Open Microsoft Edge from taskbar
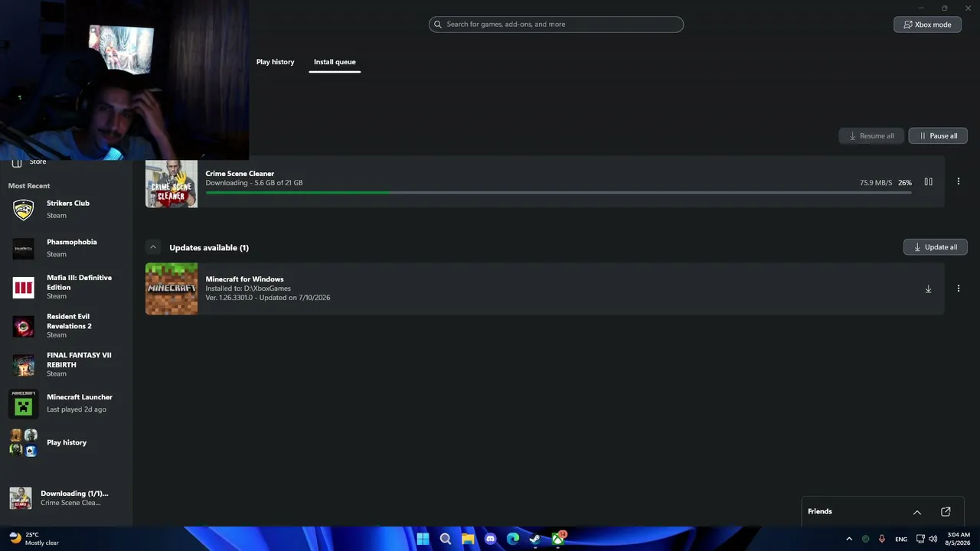980x551 pixels. [513, 539]
